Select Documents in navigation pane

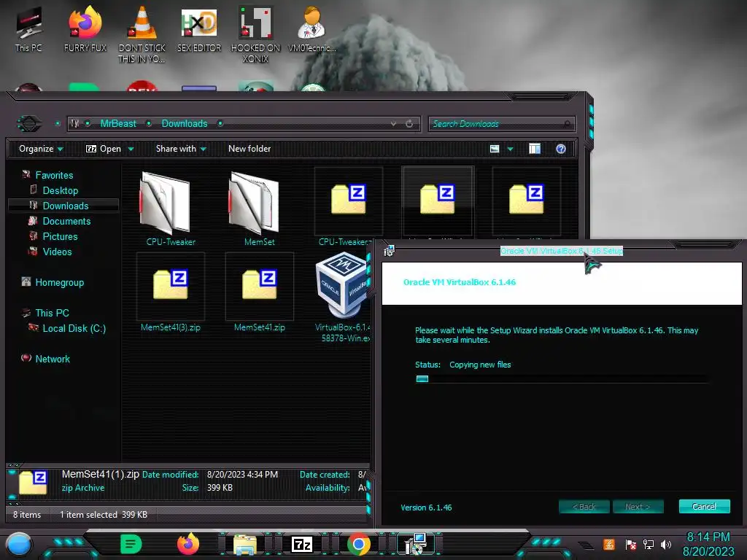pyautogui.click(x=66, y=221)
